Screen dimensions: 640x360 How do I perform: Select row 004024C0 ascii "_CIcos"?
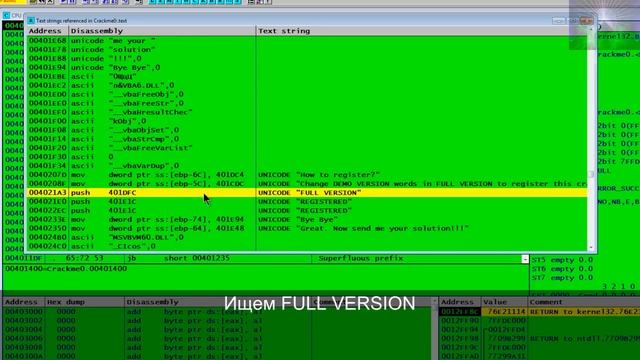(307, 247)
